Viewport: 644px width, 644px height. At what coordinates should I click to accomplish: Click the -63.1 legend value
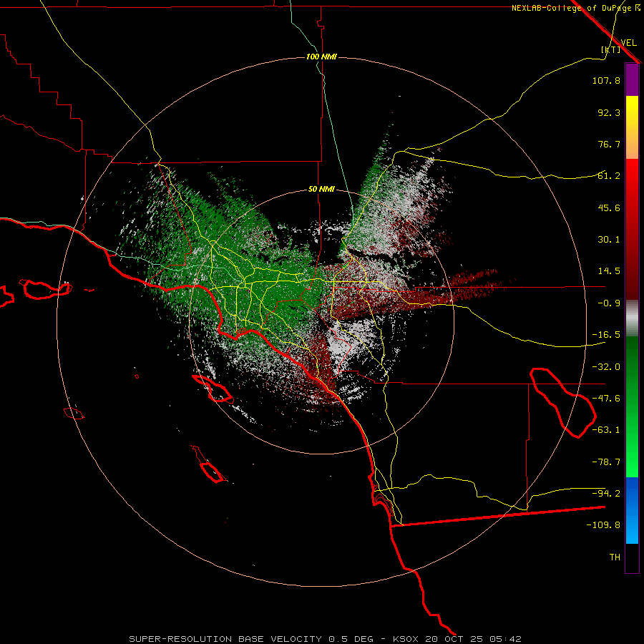pyautogui.click(x=606, y=430)
